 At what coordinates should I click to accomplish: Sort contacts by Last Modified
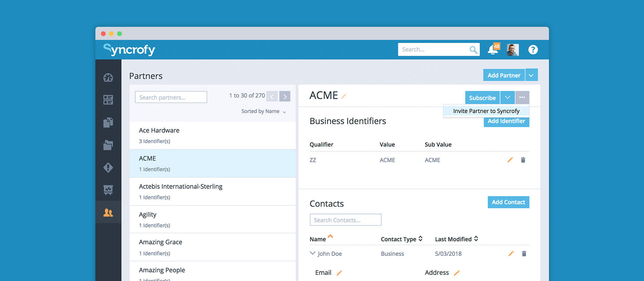[456, 239]
